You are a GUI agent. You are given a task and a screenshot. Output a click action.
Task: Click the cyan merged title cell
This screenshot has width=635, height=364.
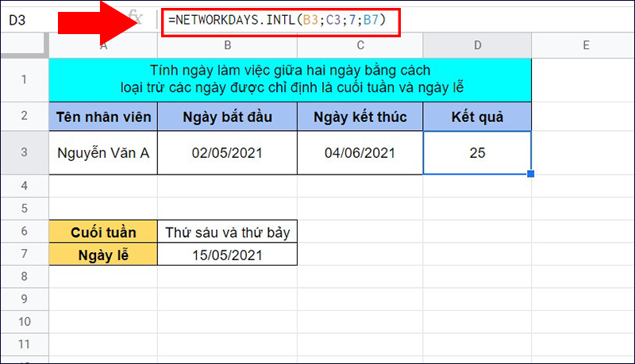[x=290, y=79]
